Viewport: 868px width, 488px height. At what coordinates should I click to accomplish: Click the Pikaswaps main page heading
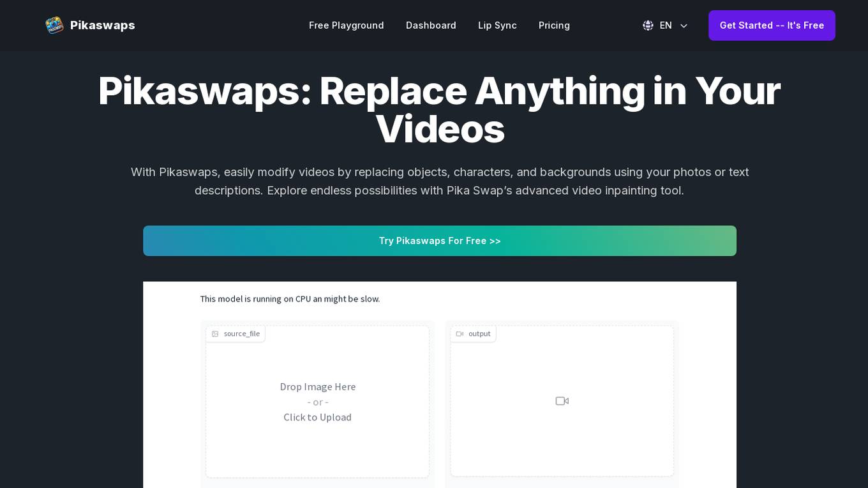[x=440, y=110]
